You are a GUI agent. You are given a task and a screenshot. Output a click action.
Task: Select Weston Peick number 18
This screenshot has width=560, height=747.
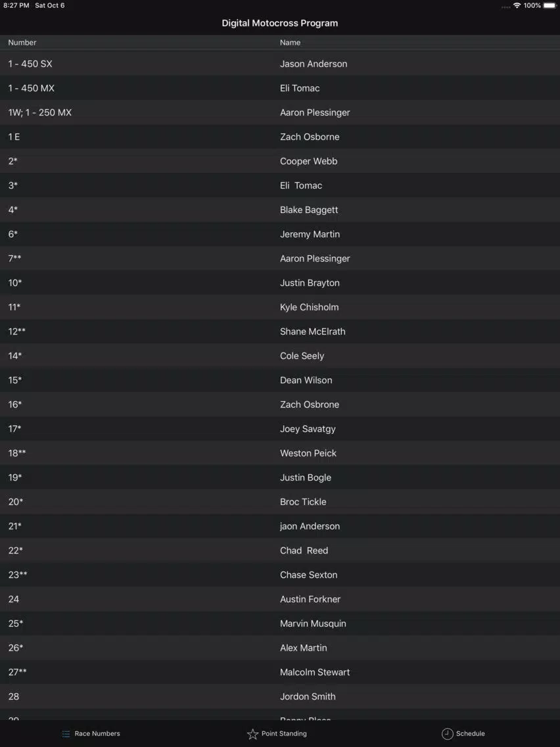[280, 453]
